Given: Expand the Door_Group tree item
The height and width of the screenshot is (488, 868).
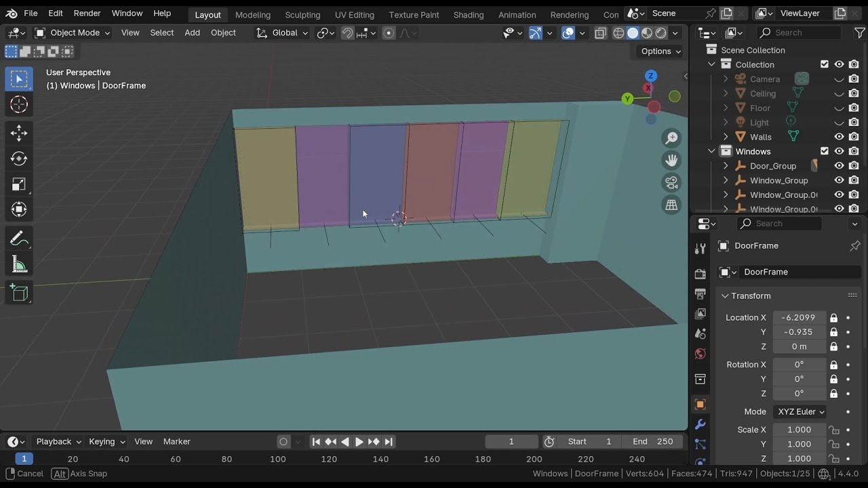Looking at the screenshot, I should point(726,165).
